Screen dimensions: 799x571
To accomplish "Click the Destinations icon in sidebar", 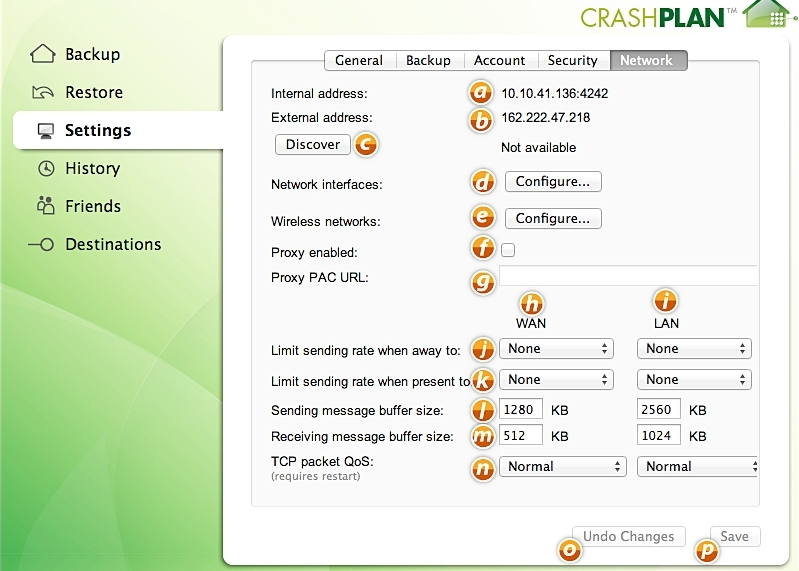I will (41, 245).
